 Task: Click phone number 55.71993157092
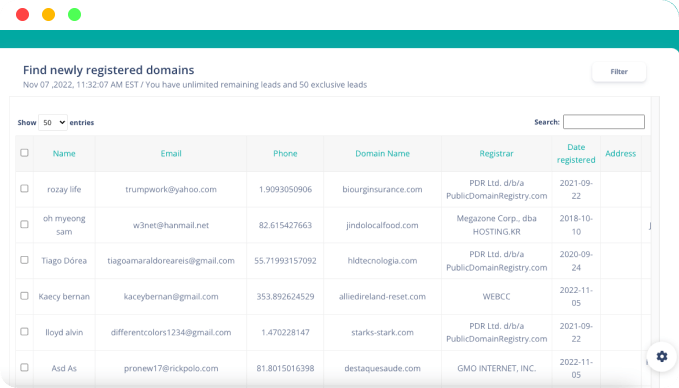click(285, 261)
